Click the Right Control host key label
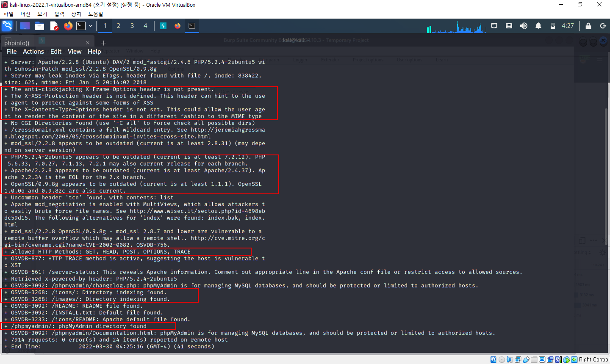This screenshot has height=364, width=610. click(x=594, y=359)
